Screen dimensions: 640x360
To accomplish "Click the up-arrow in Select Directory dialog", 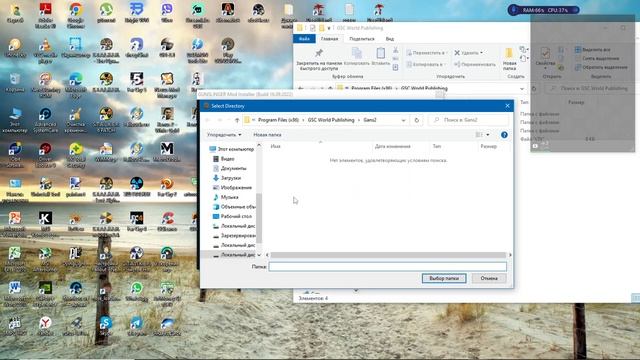I will (x=237, y=120).
